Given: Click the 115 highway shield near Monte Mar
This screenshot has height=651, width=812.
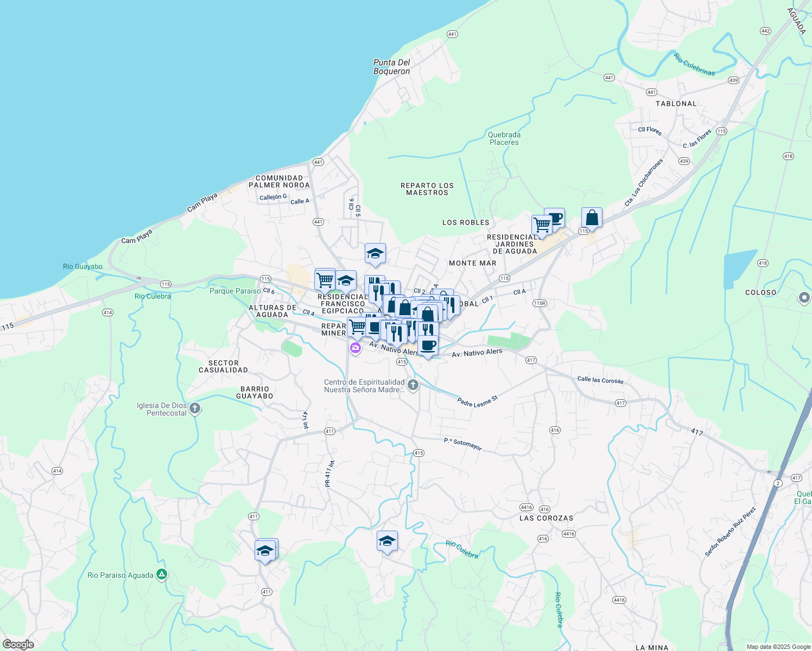Looking at the screenshot, I should [x=504, y=278].
